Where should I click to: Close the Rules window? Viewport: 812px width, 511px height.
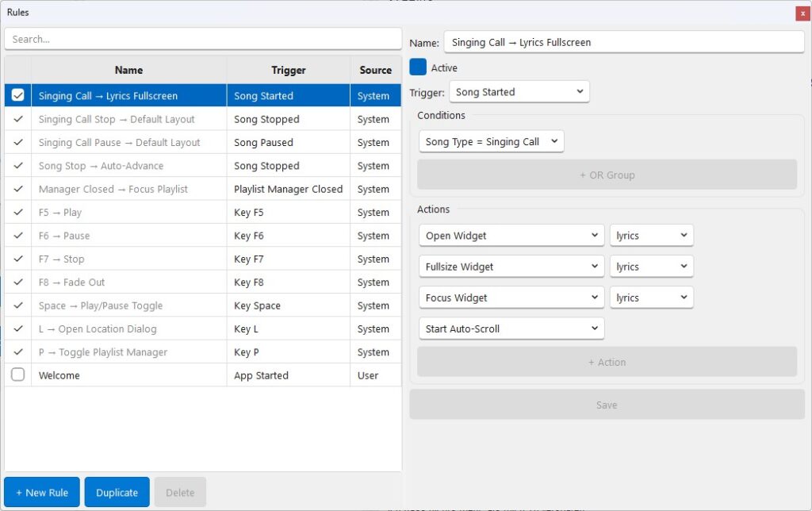point(802,13)
